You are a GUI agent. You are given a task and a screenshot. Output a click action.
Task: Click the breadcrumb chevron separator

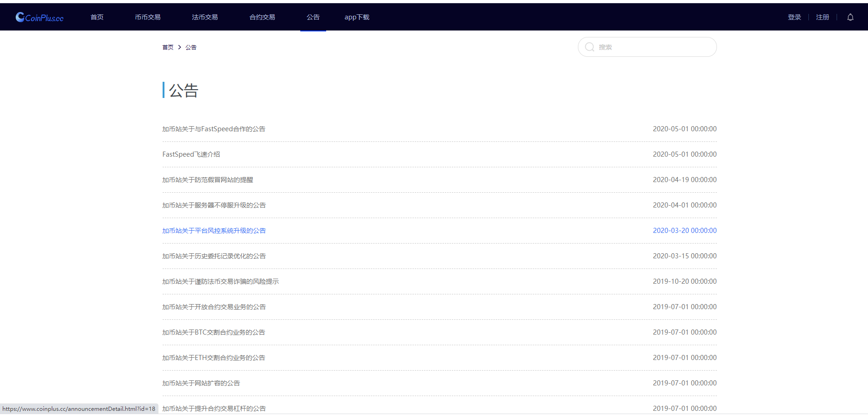180,47
